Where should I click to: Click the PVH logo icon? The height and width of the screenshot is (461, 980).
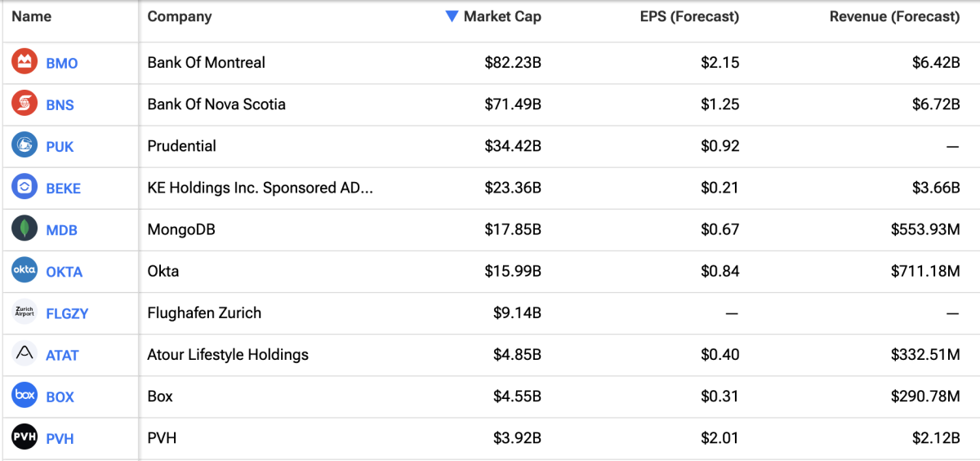click(x=24, y=437)
